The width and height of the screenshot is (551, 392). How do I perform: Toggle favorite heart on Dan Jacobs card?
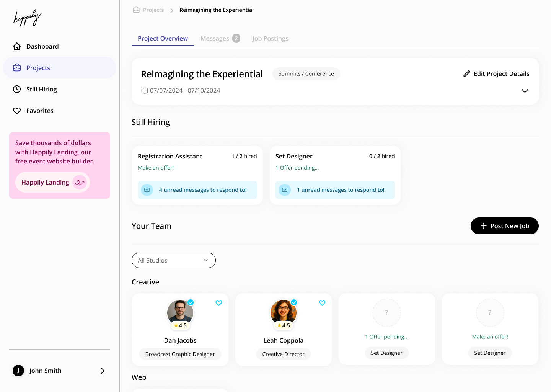tap(219, 303)
